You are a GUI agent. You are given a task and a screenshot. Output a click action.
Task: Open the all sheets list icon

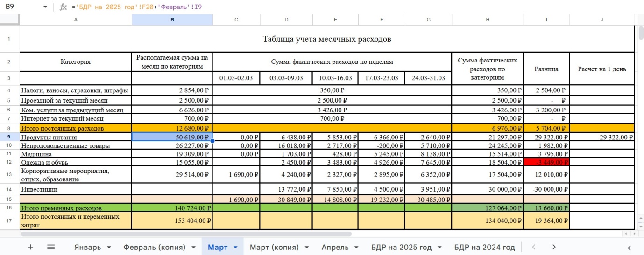(51, 247)
